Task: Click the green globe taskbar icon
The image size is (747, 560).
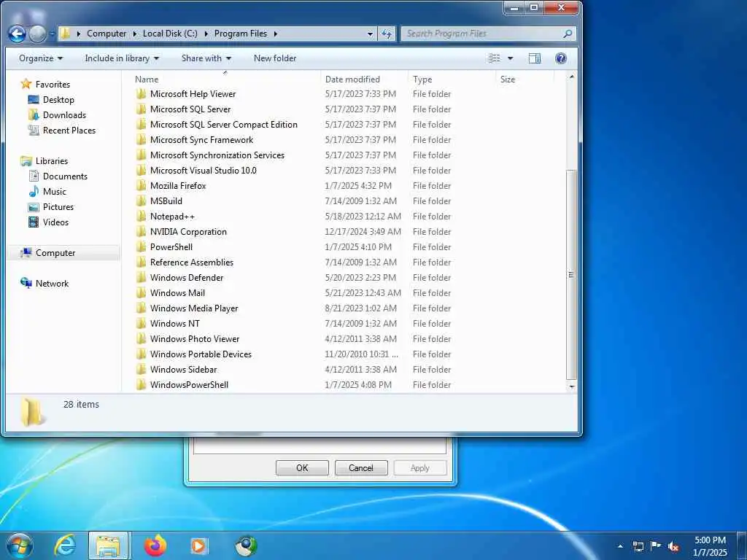Action: tap(246, 545)
